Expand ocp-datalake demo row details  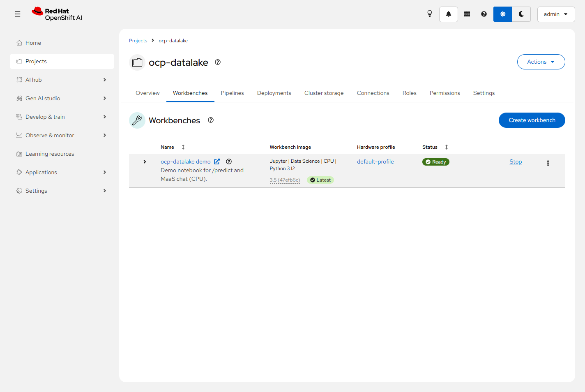145,162
